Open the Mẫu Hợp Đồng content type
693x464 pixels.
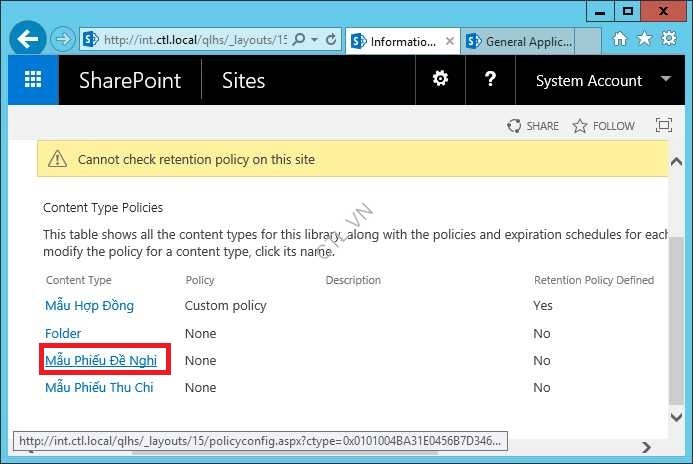[x=89, y=306]
